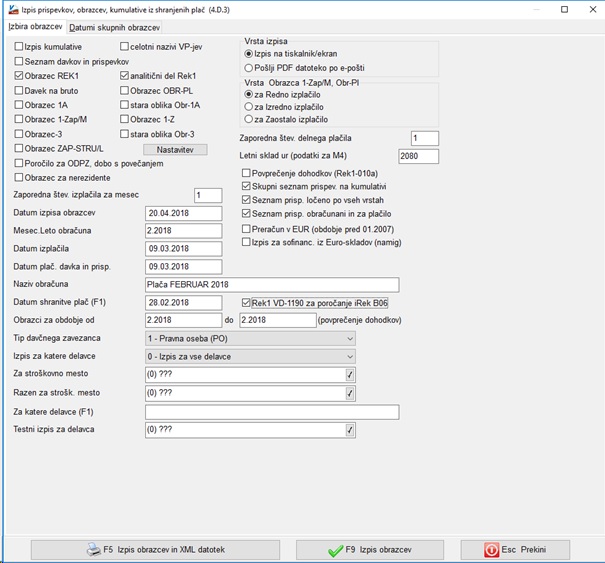
Task: Switch to Izbira obrazcev tab
Action: (35, 27)
